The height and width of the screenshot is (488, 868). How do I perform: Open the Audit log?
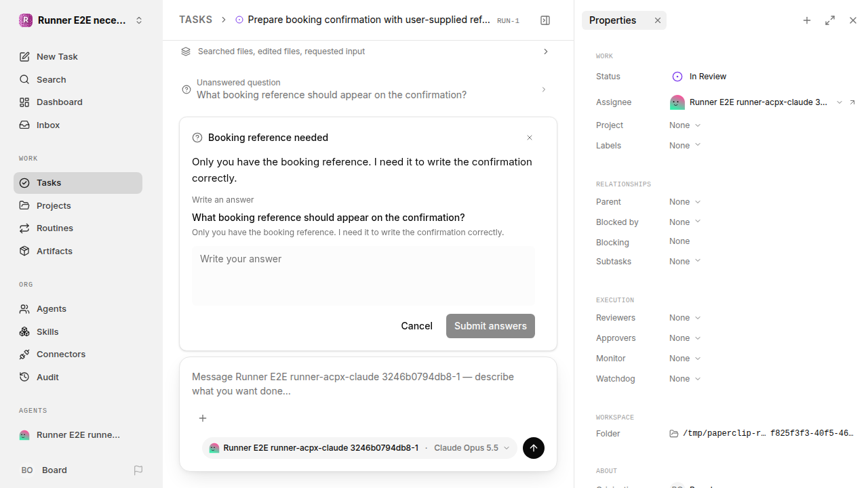tap(78, 378)
